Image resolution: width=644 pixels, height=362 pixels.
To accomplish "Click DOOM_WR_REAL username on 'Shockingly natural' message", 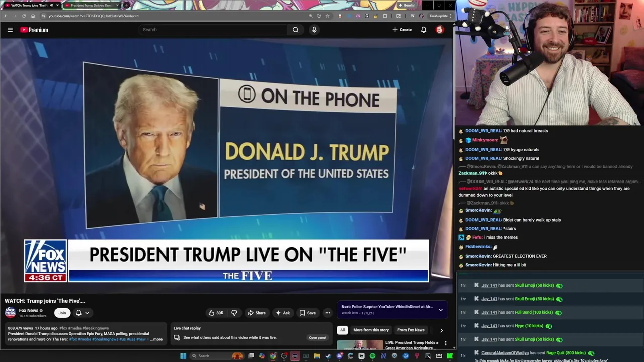I will click(484, 158).
